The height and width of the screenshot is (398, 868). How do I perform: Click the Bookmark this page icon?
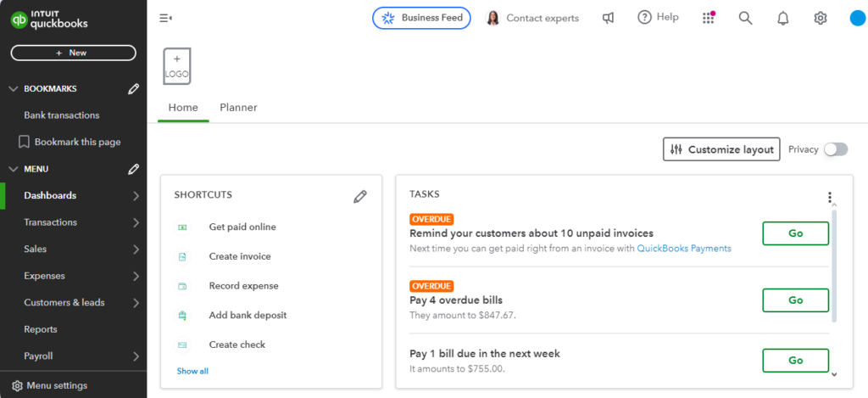coord(24,142)
